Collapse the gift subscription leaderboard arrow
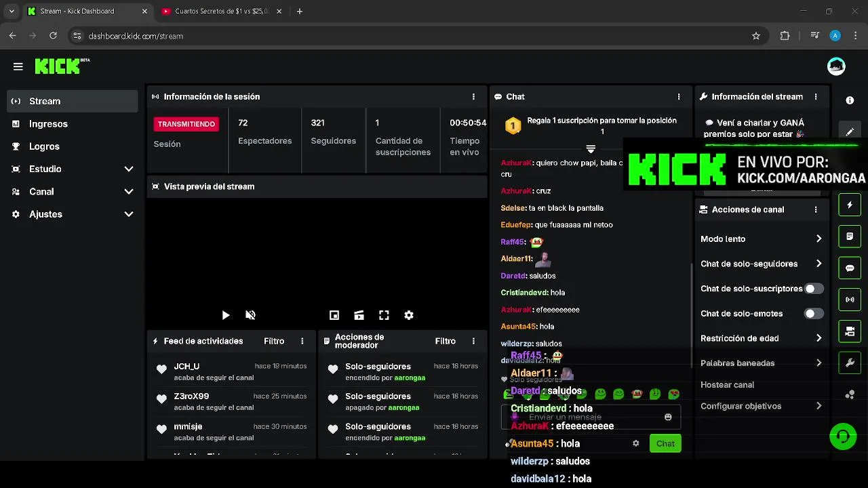 coord(591,149)
